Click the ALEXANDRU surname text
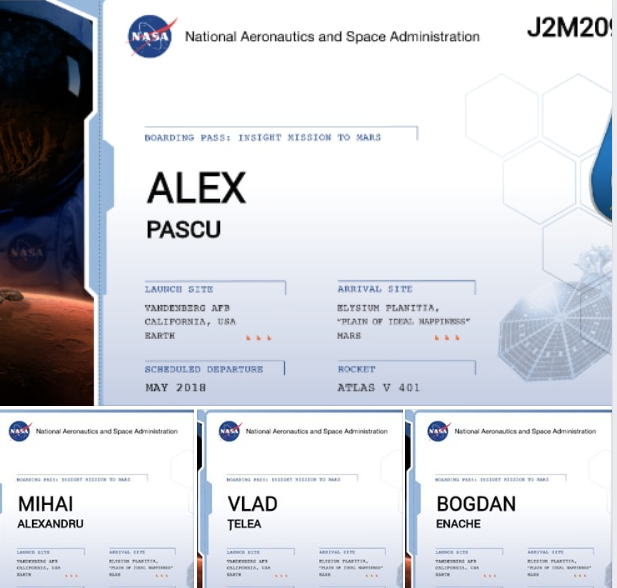617x588 pixels. [x=50, y=524]
